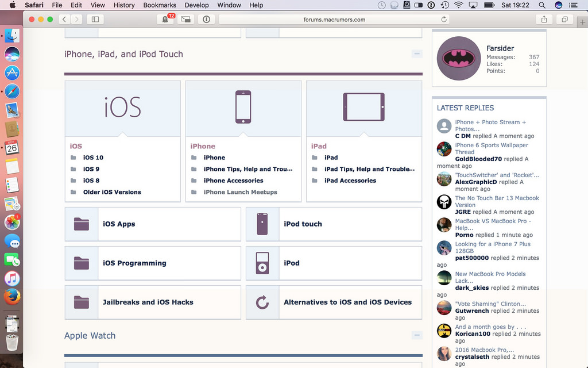The width and height of the screenshot is (588, 368).
Task: Open the Trash in the Dock
Action: click(x=12, y=343)
